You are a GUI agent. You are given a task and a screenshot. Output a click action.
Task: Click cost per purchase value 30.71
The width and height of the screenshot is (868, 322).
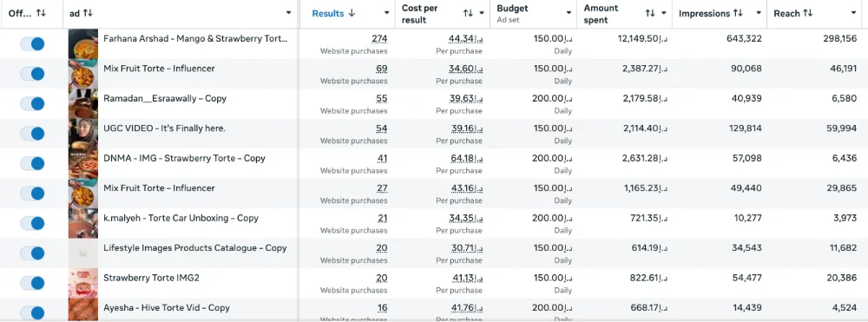466,248
